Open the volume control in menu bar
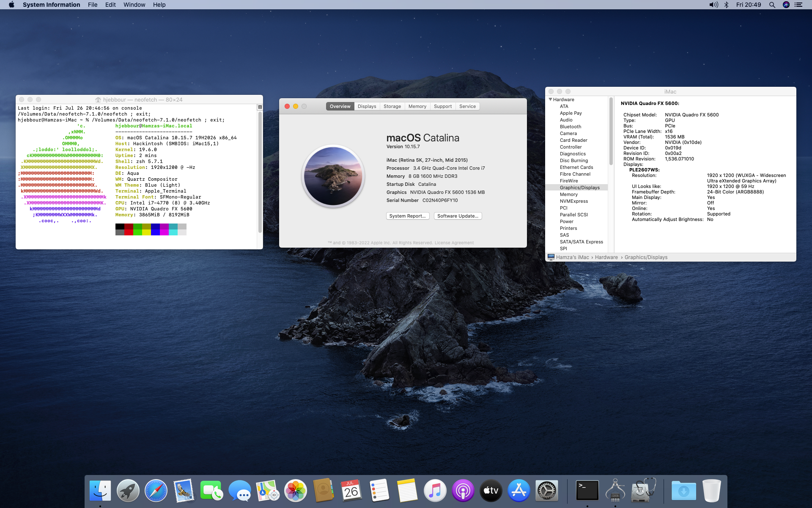The width and height of the screenshot is (812, 508). pos(713,5)
